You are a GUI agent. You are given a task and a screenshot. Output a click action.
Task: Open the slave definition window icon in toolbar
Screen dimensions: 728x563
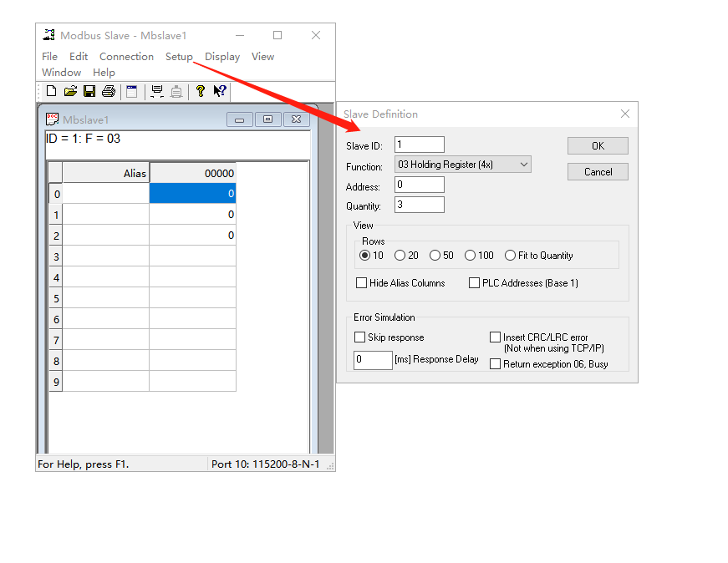pos(132,91)
